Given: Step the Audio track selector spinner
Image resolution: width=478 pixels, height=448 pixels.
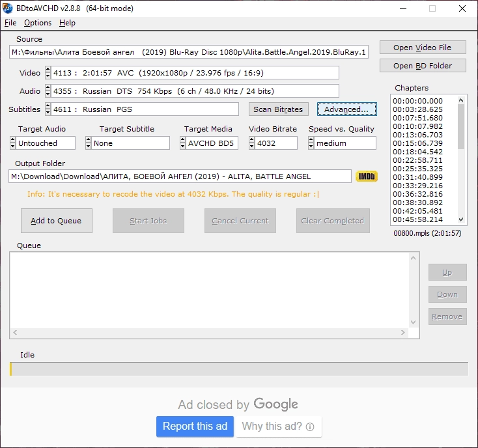Looking at the screenshot, I should click(x=48, y=91).
